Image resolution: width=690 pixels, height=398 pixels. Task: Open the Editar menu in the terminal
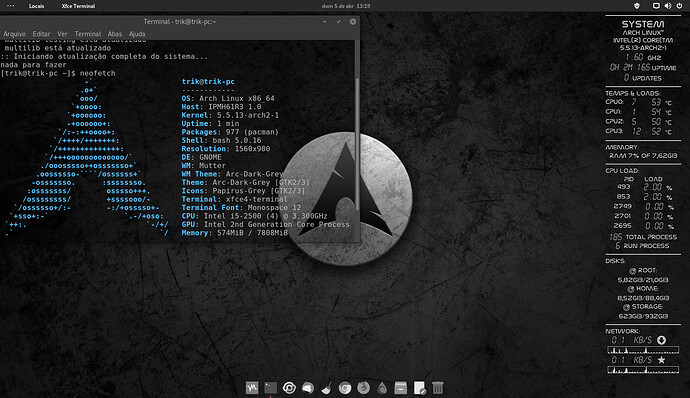(41, 34)
